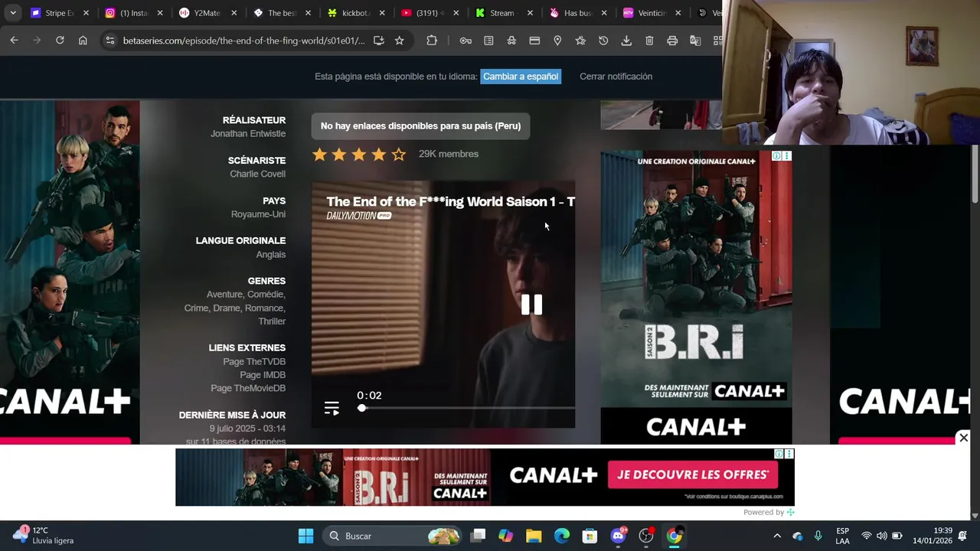Click the fourth rating star

[x=379, y=155]
